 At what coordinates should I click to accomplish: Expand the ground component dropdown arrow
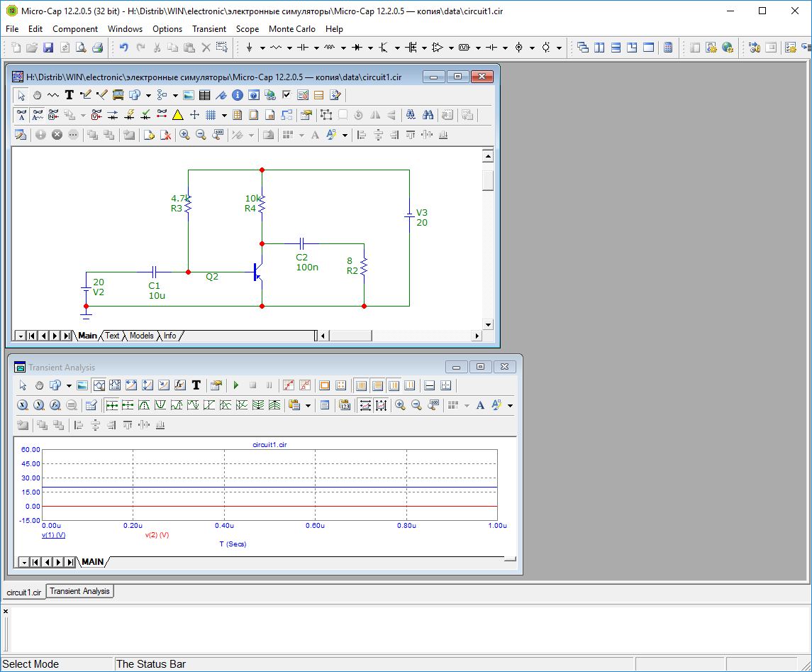(262, 48)
